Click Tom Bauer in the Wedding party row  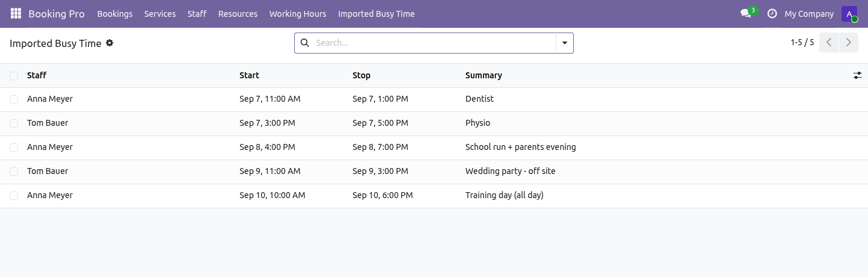click(x=48, y=171)
